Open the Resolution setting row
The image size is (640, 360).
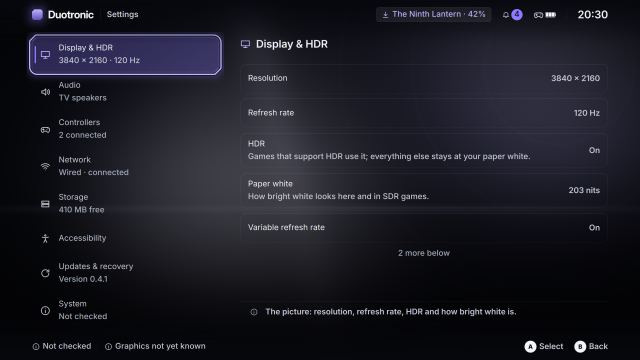424,78
